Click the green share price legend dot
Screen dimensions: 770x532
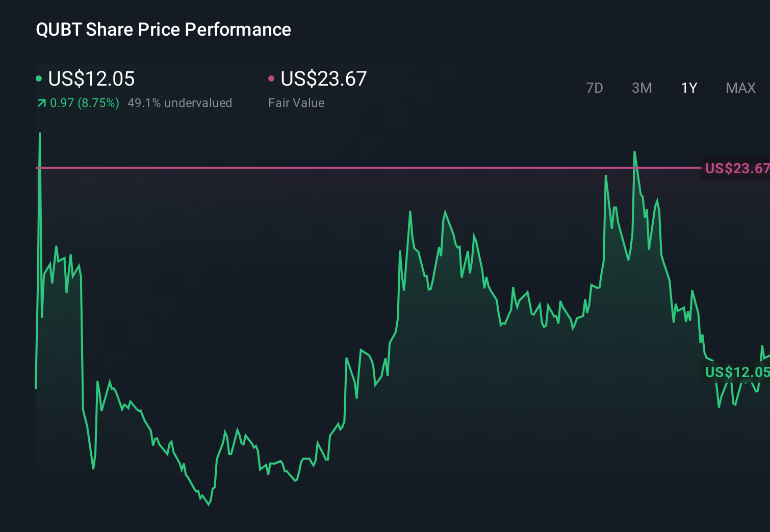pyautogui.click(x=39, y=78)
